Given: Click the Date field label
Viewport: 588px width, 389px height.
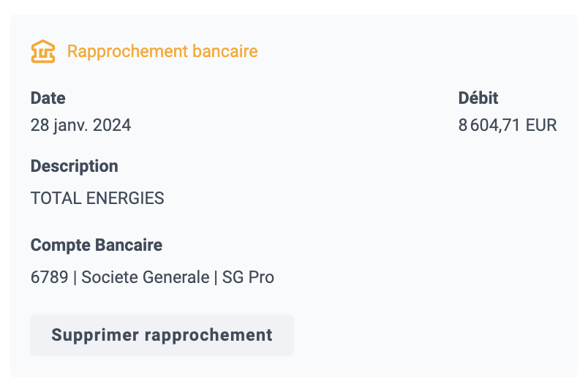Looking at the screenshot, I should tap(48, 98).
